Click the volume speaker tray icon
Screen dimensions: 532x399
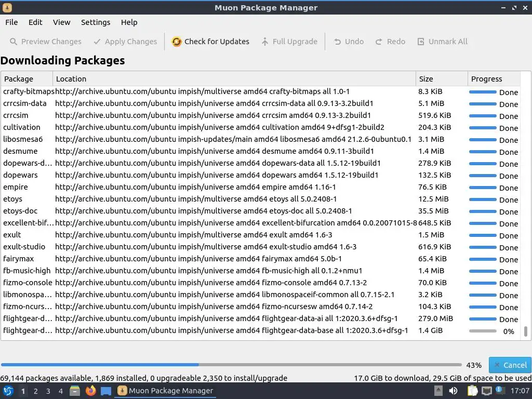pos(453,391)
